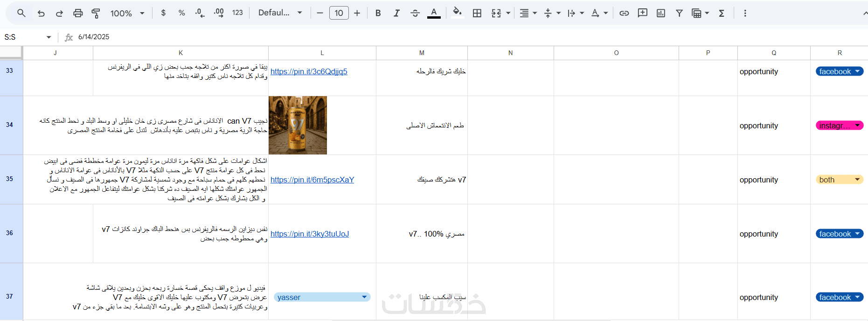Viewport: 868px width, 321px height.
Task: Redo the last action
Action: pos(59,13)
